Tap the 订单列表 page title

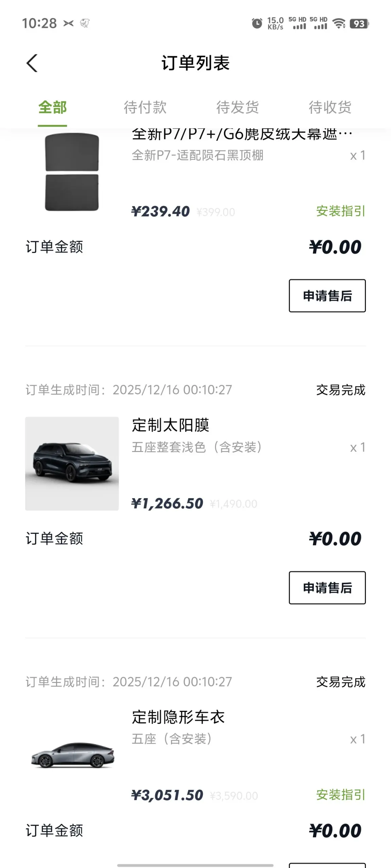coord(195,63)
